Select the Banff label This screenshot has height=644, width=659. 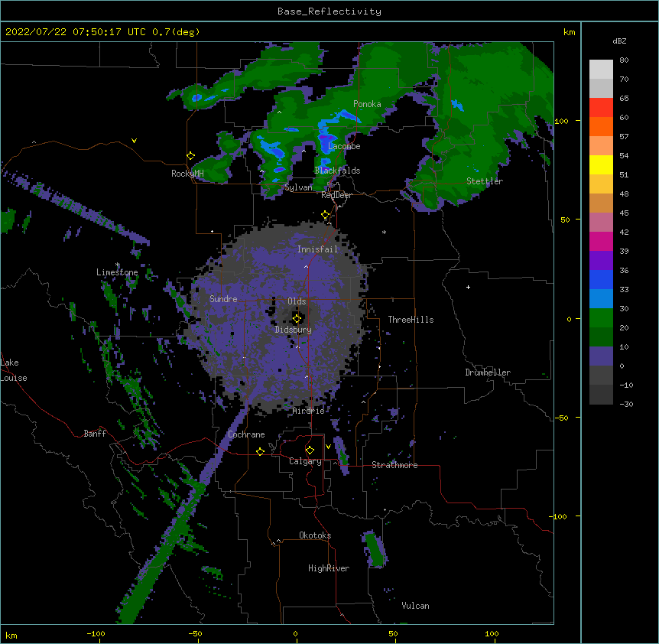pos(95,434)
